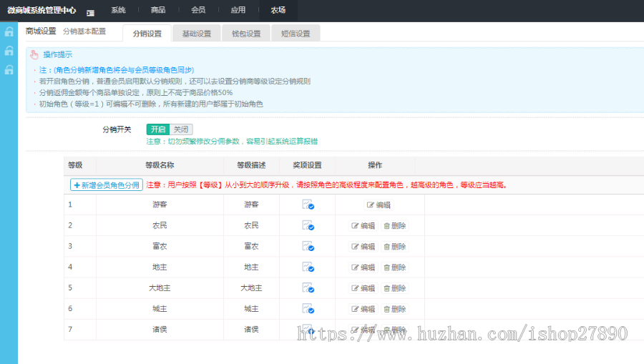Open reward settings icon for 城主 row
The height and width of the screenshot is (364, 644).
coord(308,309)
